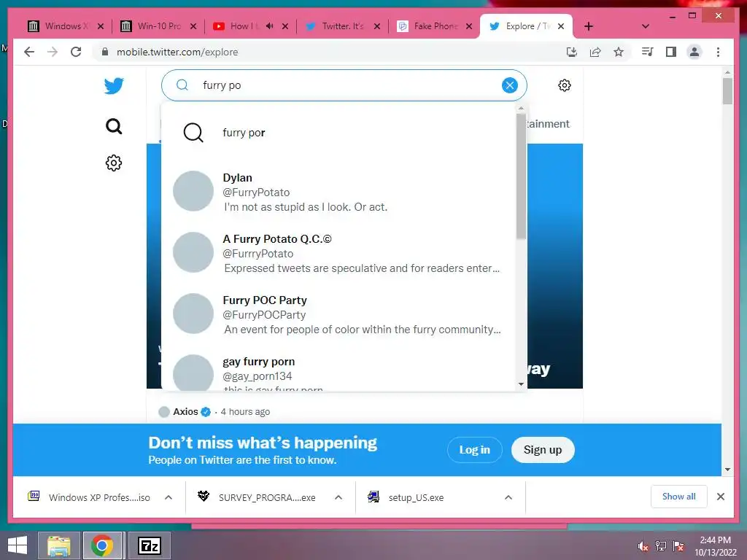
Task: Click the share page icon
Action: [595, 52]
